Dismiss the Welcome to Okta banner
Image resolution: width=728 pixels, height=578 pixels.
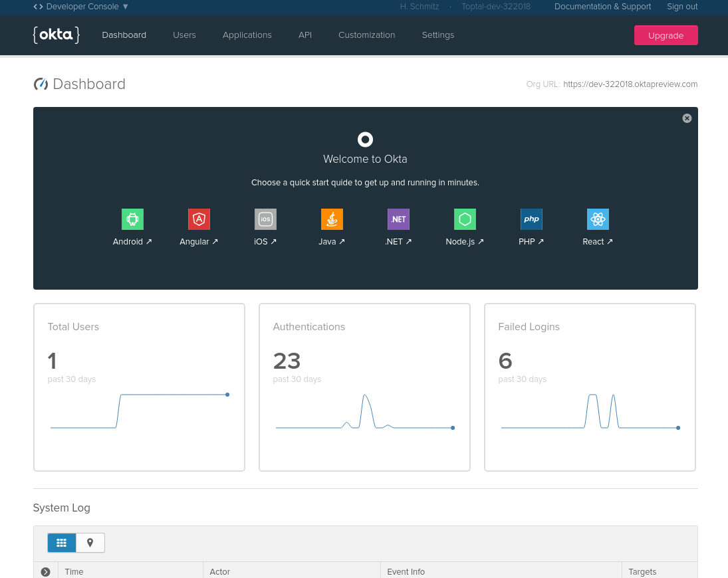click(687, 118)
